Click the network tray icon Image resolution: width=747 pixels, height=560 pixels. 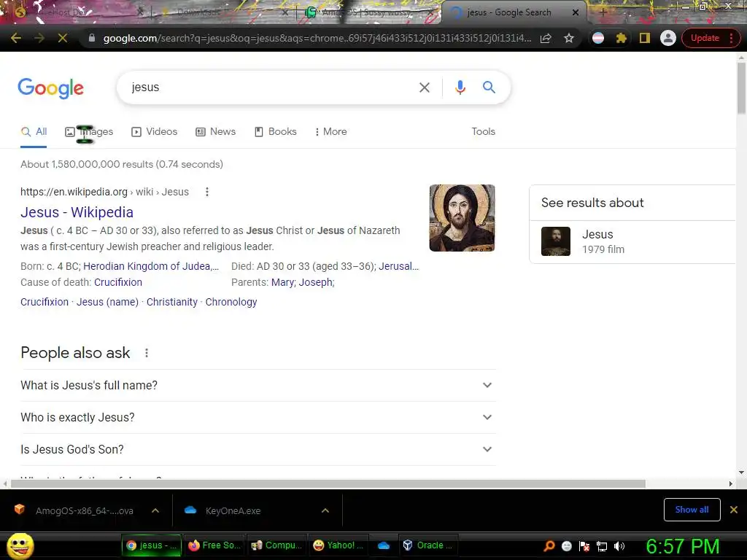tap(602, 545)
